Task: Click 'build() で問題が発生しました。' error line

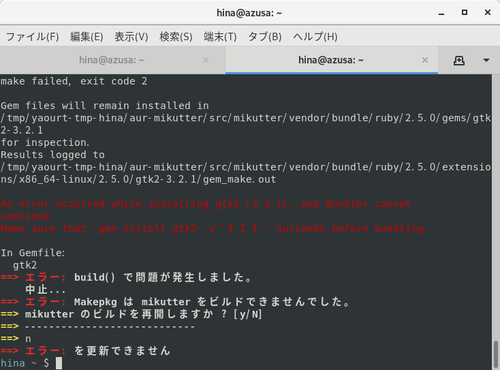Action: tap(127, 277)
